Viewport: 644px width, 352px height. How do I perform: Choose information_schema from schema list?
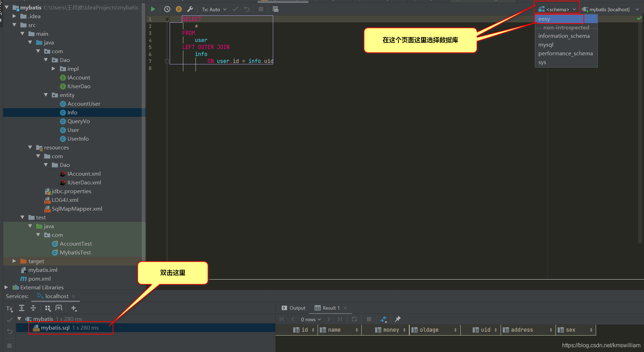click(566, 36)
